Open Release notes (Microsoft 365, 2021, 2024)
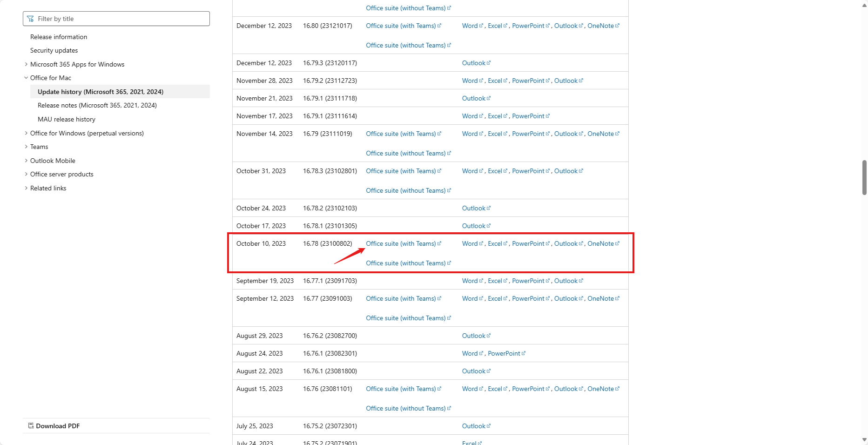Viewport: 868px width, 445px height. coord(97,105)
